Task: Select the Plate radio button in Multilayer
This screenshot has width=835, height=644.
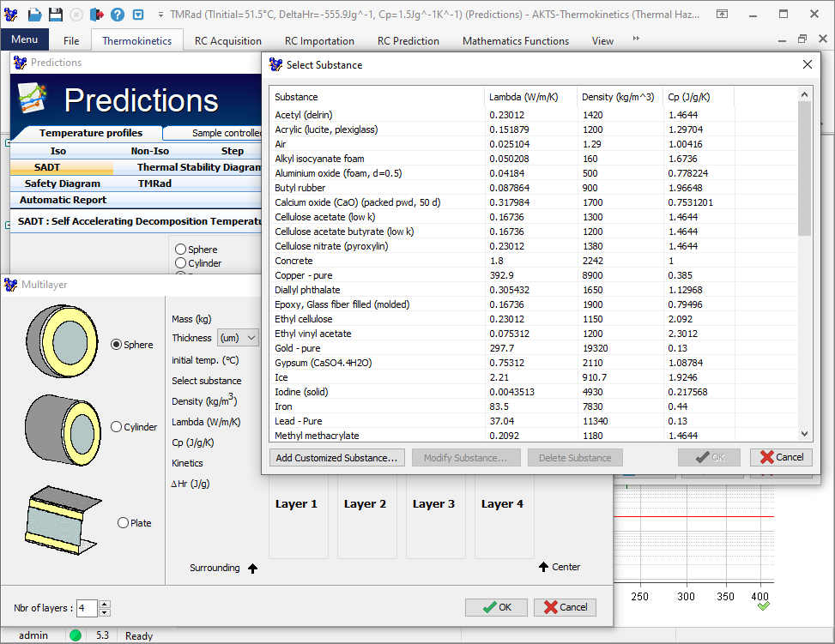Action: pos(124,523)
